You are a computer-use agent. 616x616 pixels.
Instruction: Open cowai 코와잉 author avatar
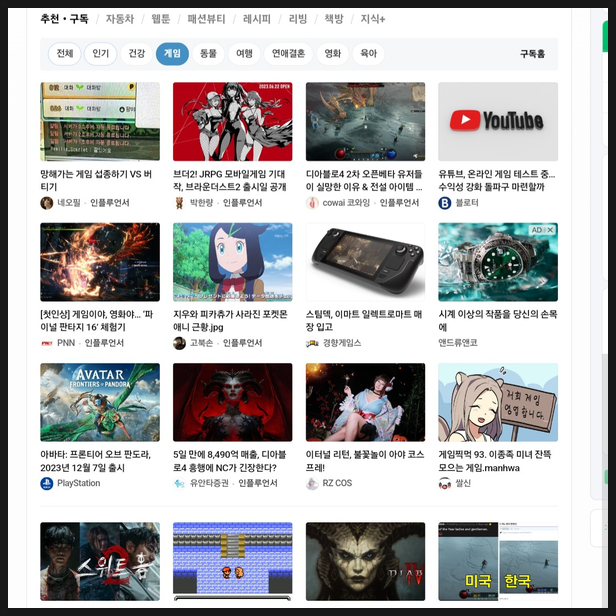(x=312, y=203)
